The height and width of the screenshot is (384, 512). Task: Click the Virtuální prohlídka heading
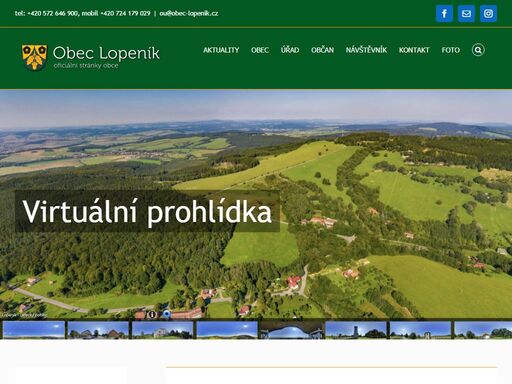147,211
